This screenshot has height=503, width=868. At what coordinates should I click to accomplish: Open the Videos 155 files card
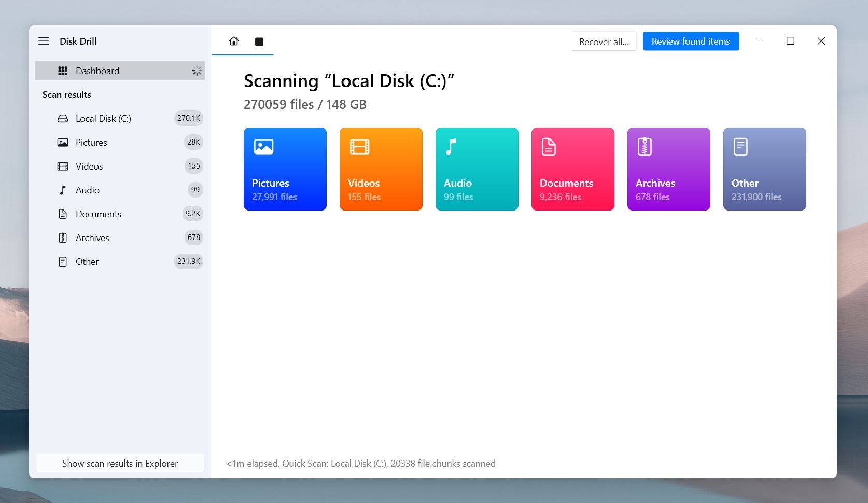point(381,169)
